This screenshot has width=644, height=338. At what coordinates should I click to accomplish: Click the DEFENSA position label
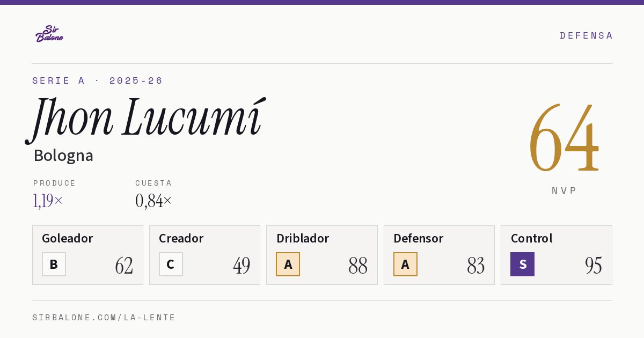point(586,35)
